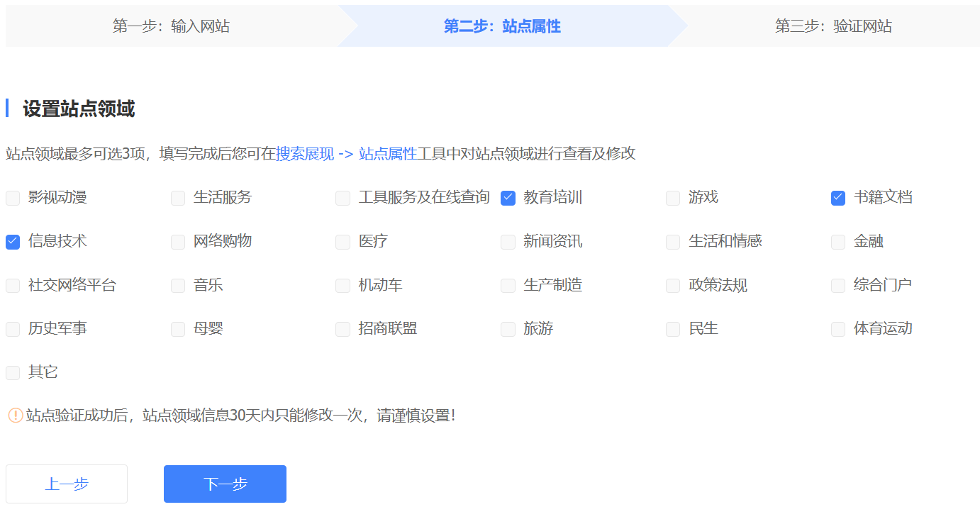Uncheck the 教育培训 checkbox
The width and height of the screenshot is (980, 507).
(x=508, y=198)
